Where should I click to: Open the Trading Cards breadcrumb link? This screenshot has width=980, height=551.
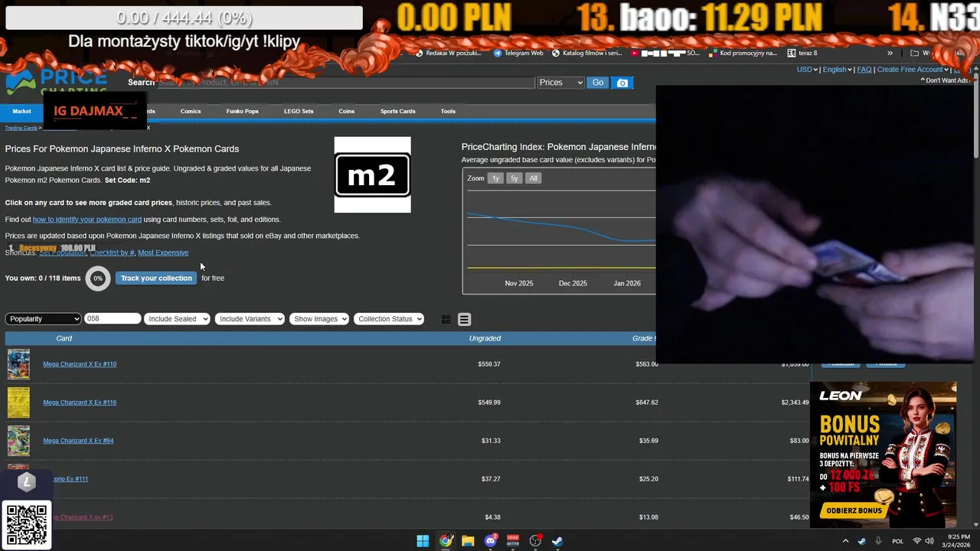click(21, 128)
